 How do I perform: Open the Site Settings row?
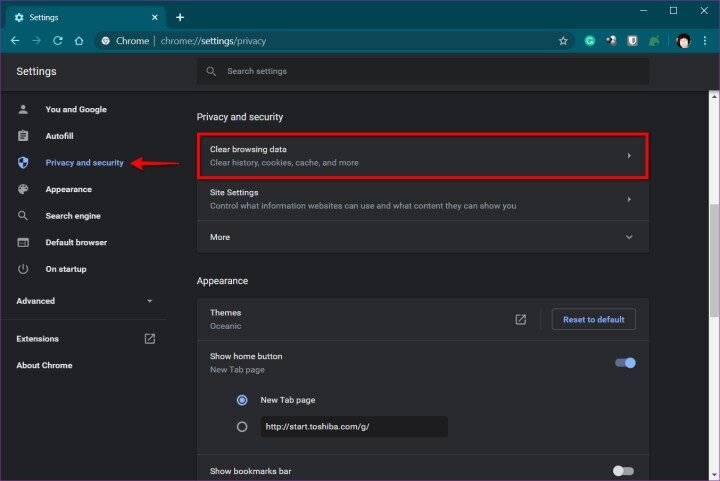point(422,199)
